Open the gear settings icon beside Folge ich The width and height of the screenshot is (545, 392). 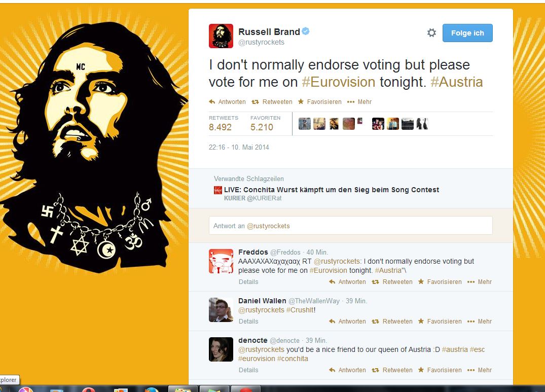[x=431, y=32]
